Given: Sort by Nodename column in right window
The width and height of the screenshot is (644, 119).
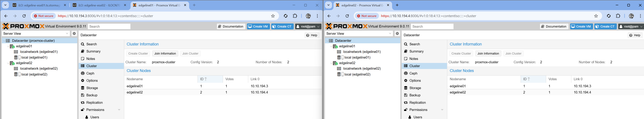Looking at the screenshot, I should (x=484, y=79).
